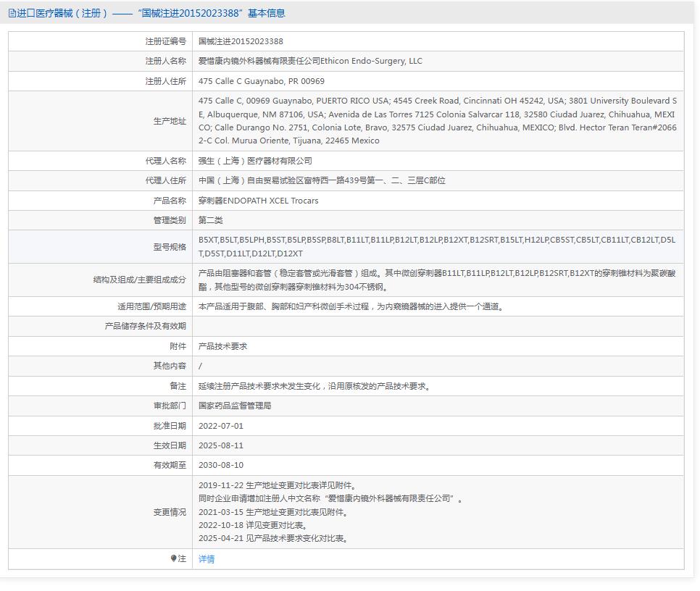
Task: Click the 代理人住所 label
Action: pos(166,180)
